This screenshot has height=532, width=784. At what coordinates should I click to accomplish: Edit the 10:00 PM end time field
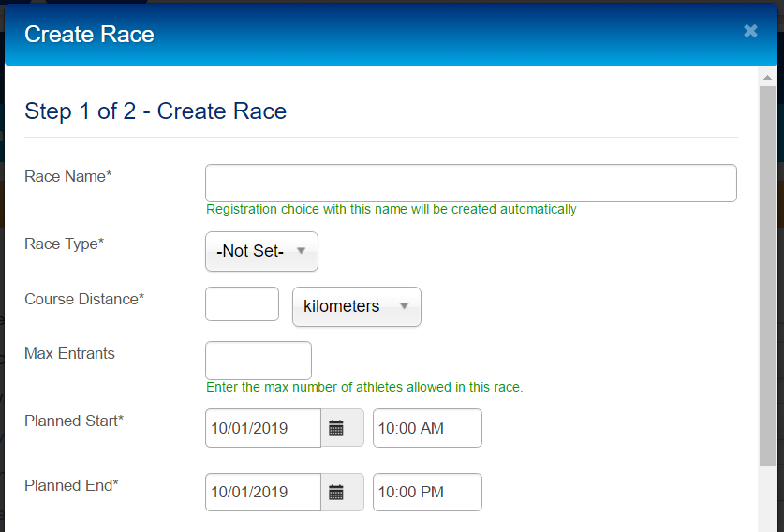427,492
